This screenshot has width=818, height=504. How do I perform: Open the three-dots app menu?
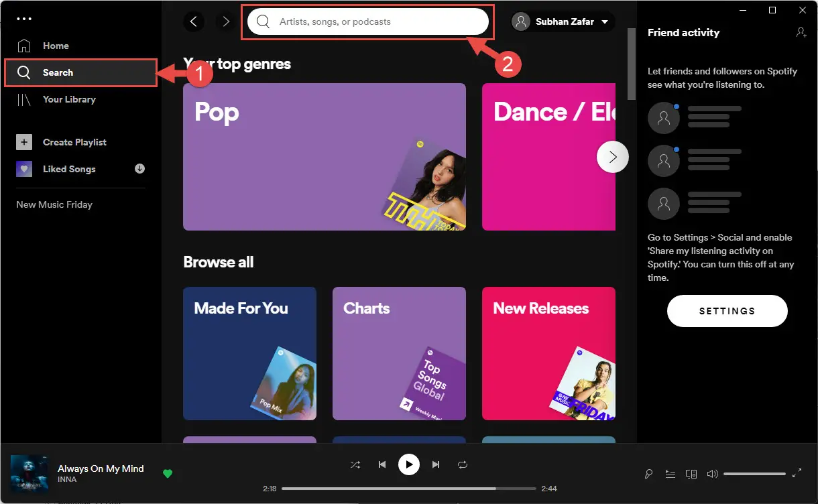[23, 19]
